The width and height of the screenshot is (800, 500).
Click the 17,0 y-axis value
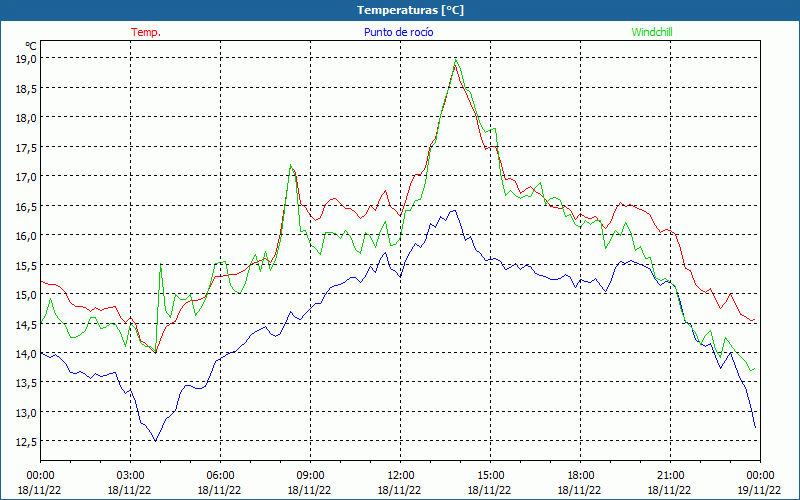click(27, 177)
